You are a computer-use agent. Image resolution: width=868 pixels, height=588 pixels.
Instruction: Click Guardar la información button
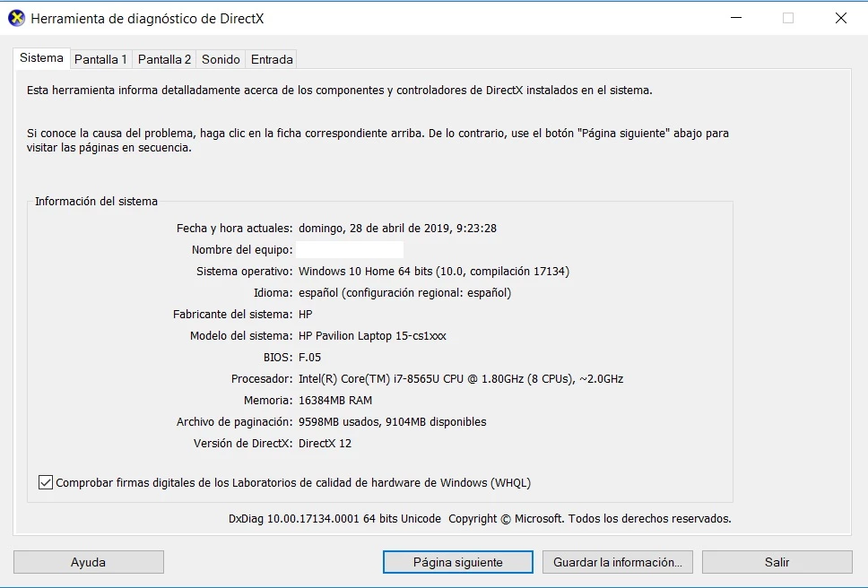(617, 562)
